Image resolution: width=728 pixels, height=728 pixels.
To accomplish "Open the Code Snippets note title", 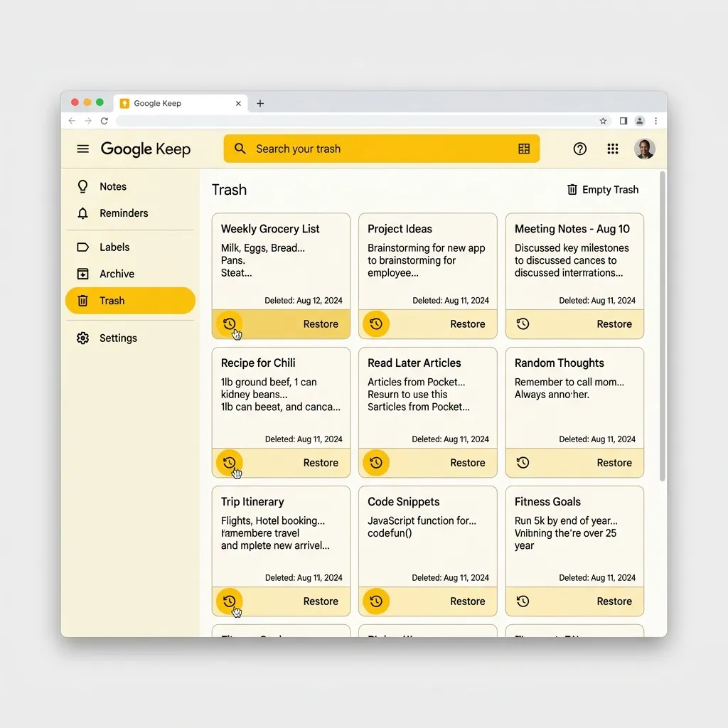I will [404, 502].
